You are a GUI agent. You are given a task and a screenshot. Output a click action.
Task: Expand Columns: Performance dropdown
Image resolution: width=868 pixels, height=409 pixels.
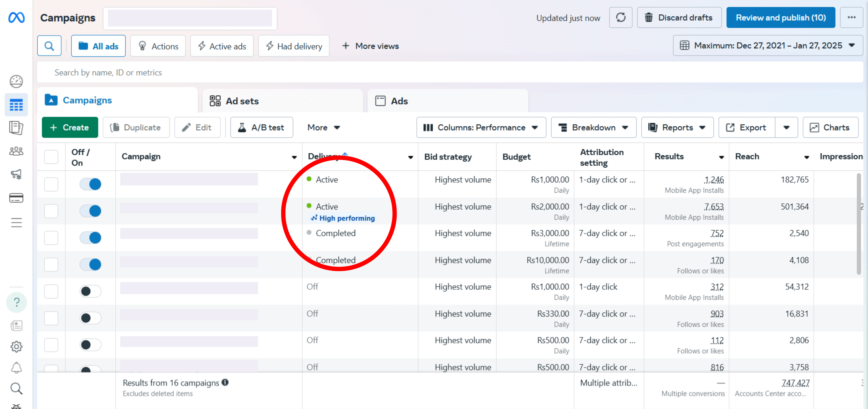[481, 127]
